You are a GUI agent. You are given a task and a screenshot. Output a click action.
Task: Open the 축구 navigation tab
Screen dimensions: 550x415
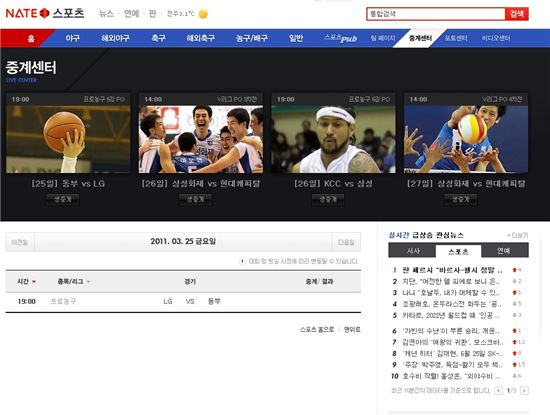(x=159, y=38)
